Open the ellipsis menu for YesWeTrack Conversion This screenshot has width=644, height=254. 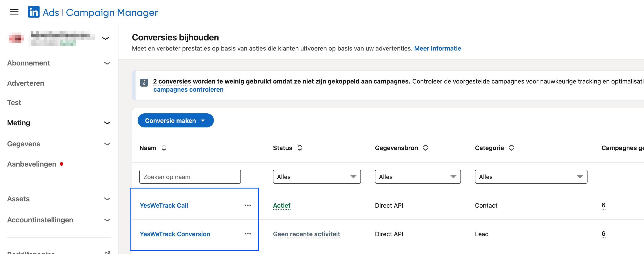(x=248, y=234)
